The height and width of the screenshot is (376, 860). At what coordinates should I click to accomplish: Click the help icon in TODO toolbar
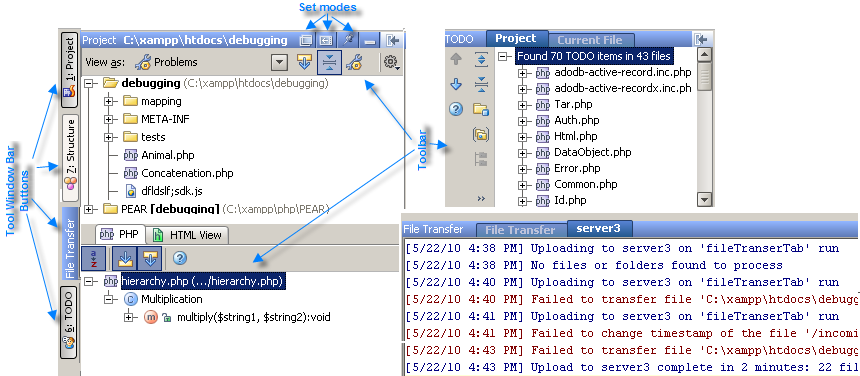pyautogui.click(x=456, y=109)
